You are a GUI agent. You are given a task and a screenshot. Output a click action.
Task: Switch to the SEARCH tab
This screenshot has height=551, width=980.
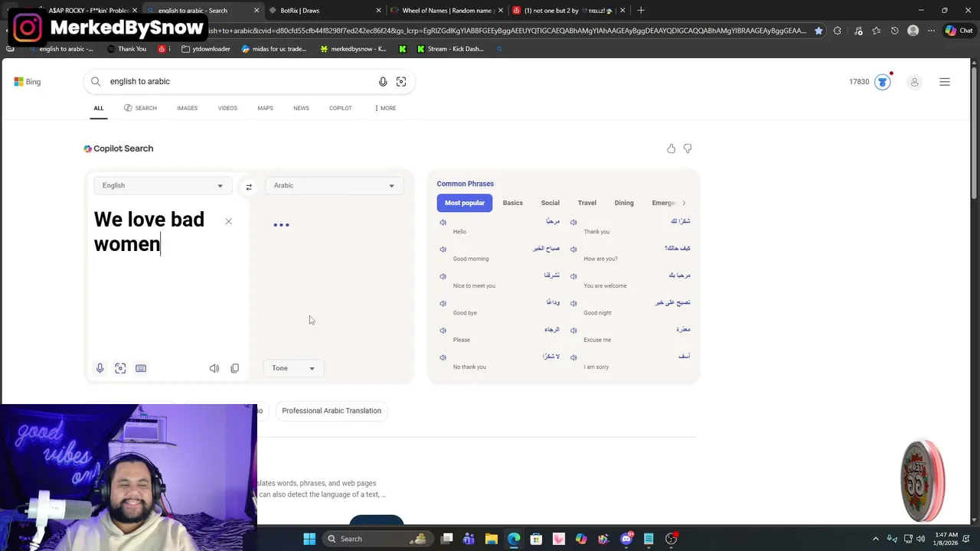click(x=140, y=108)
